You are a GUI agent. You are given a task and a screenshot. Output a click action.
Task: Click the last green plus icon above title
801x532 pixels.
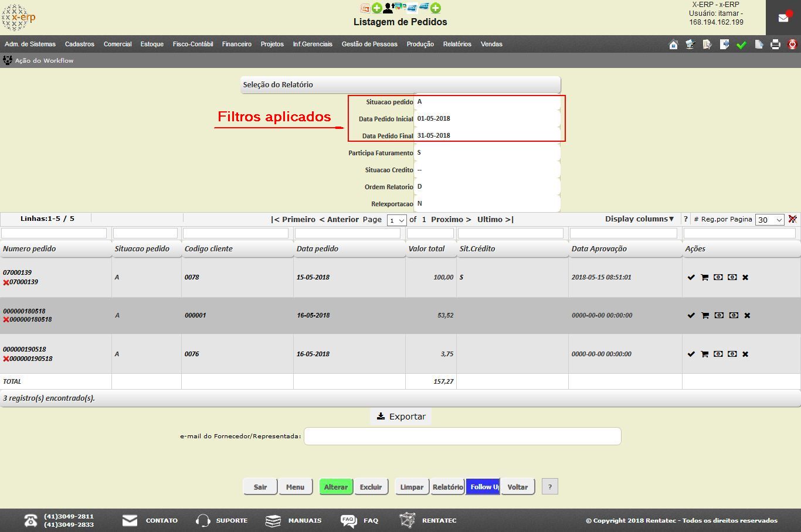click(x=436, y=8)
